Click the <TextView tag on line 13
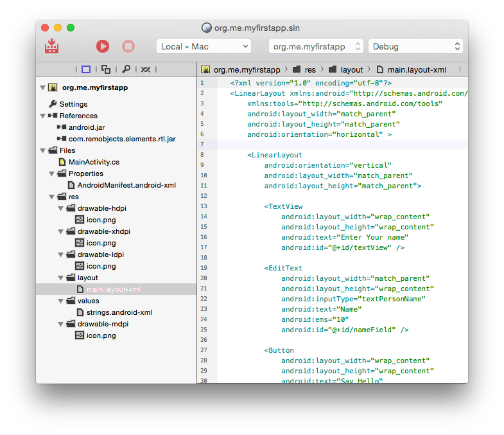 click(284, 206)
